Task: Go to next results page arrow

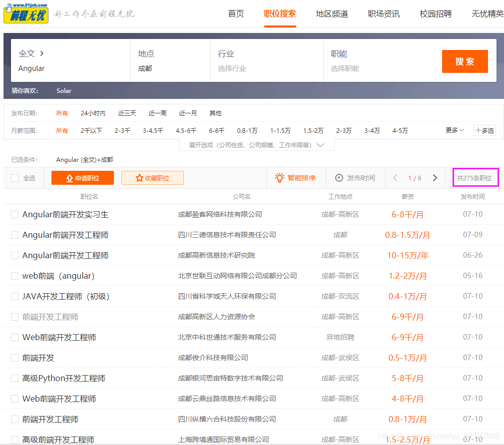Action: tap(435, 178)
